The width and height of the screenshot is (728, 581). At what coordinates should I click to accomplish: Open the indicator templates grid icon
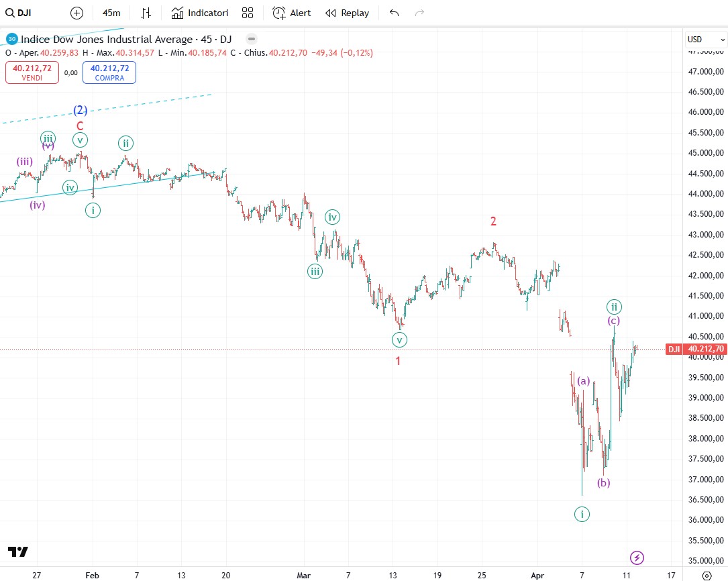click(x=248, y=13)
